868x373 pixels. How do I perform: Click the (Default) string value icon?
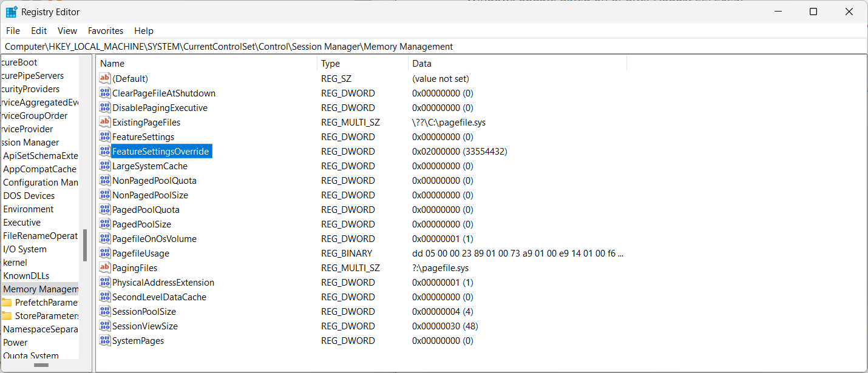pyautogui.click(x=105, y=79)
